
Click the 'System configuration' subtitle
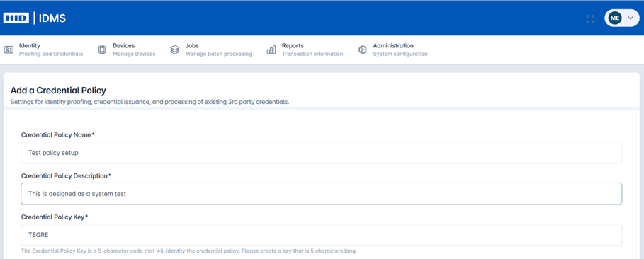click(400, 54)
